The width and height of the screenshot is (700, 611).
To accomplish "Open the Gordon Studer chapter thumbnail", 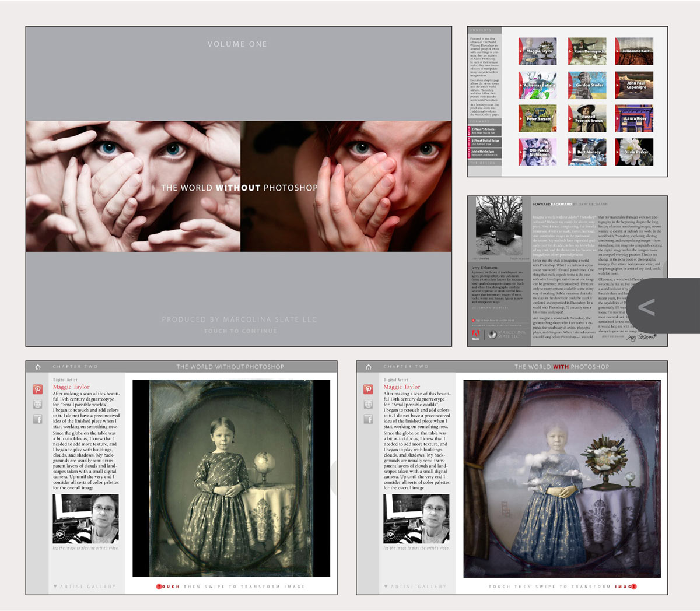I will click(587, 85).
